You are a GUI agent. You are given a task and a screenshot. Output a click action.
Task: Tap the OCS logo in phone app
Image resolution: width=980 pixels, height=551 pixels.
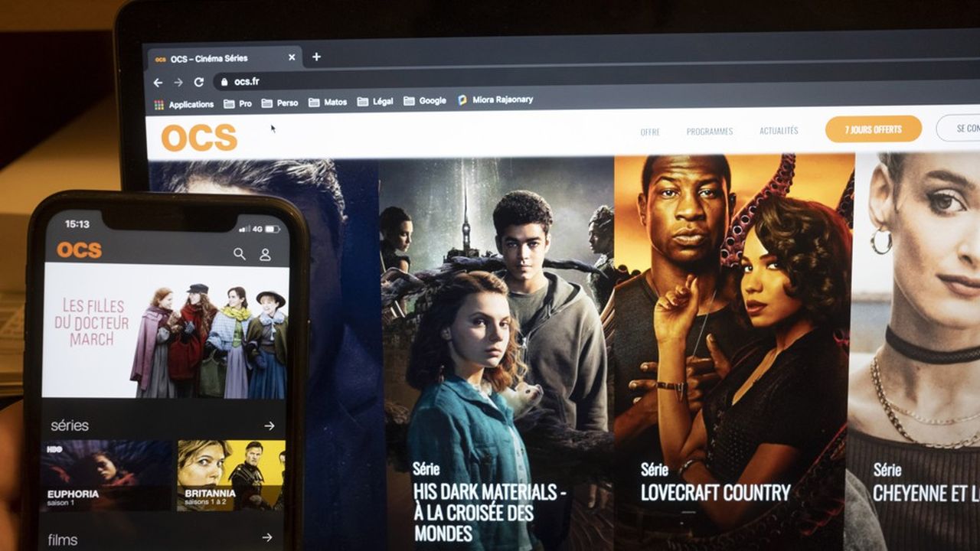pyautogui.click(x=79, y=250)
